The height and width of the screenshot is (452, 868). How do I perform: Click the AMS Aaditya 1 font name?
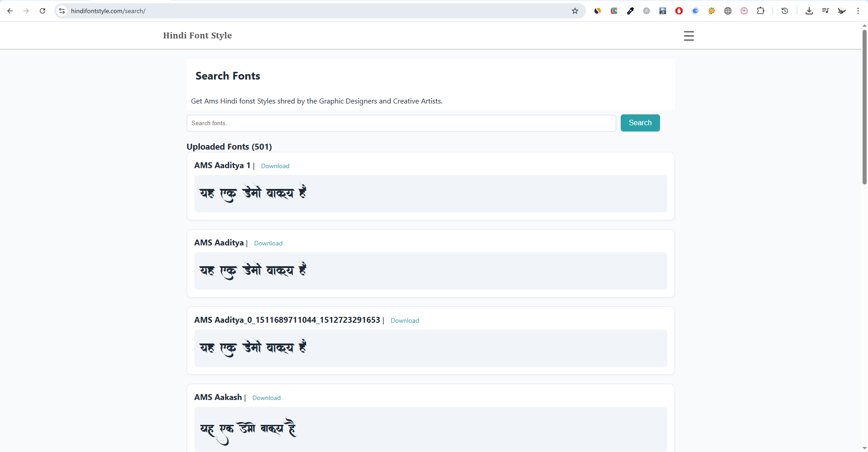pos(222,165)
